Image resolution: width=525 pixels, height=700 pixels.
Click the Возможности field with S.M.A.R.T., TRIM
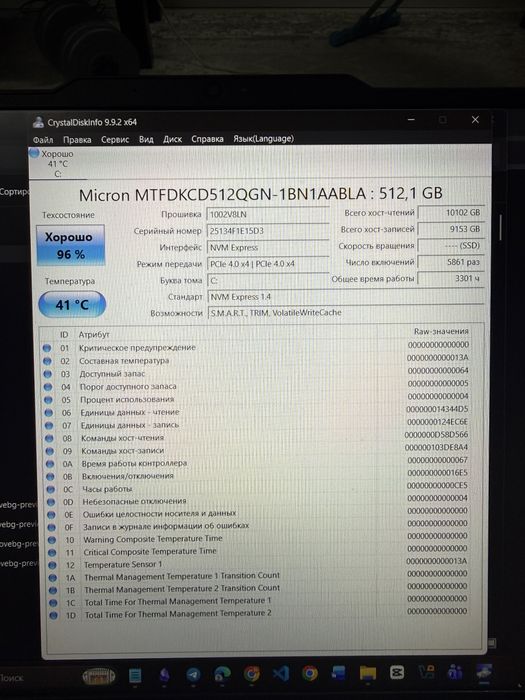(346, 313)
